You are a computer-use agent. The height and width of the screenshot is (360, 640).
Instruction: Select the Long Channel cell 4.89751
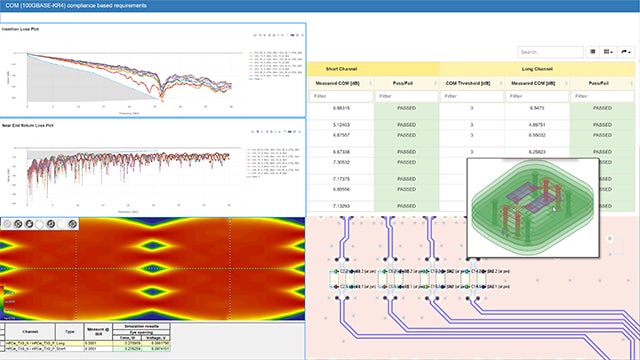tap(537, 125)
